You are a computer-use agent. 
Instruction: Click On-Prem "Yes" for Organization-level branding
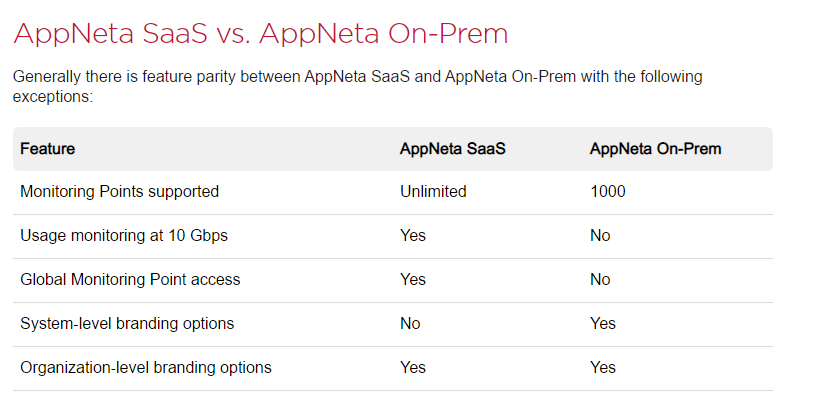[603, 367]
